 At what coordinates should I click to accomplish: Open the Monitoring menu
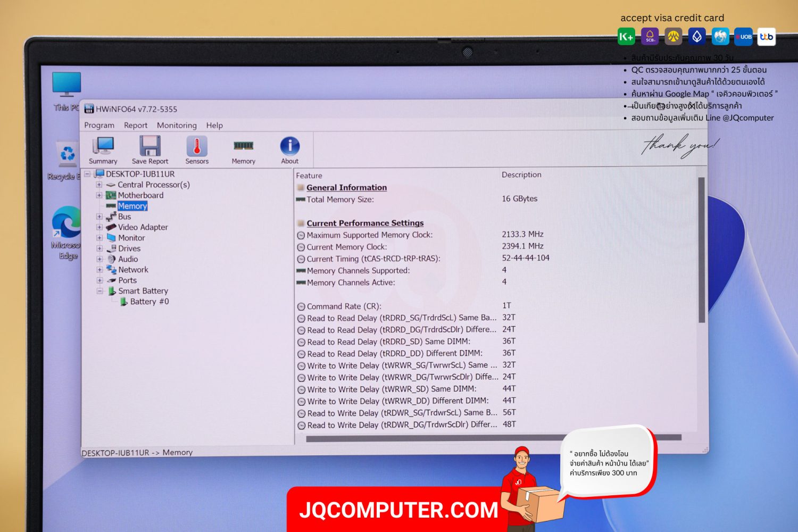[177, 125]
